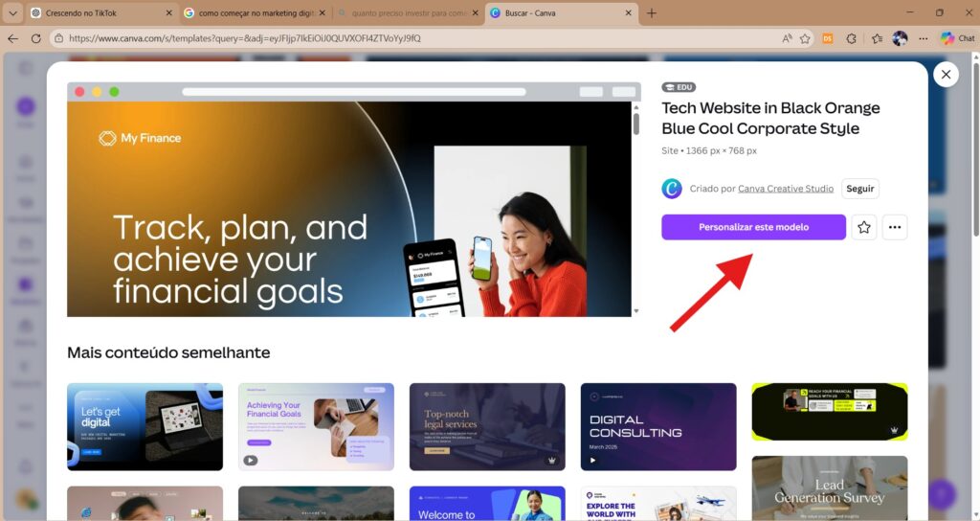
Task: Play the Achieving Your Financial Goals video preview
Action: (x=250, y=461)
